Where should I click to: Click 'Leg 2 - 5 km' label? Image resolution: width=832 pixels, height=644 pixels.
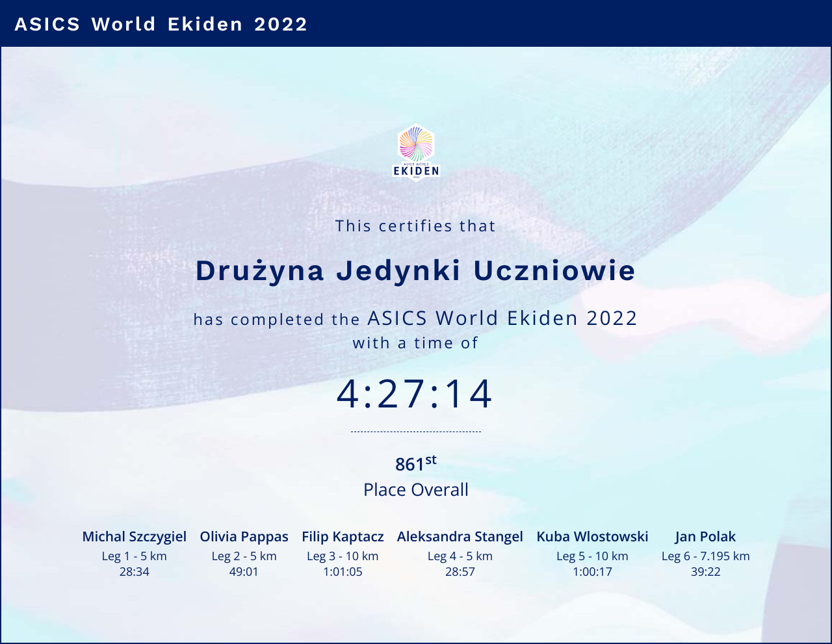(244, 556)
